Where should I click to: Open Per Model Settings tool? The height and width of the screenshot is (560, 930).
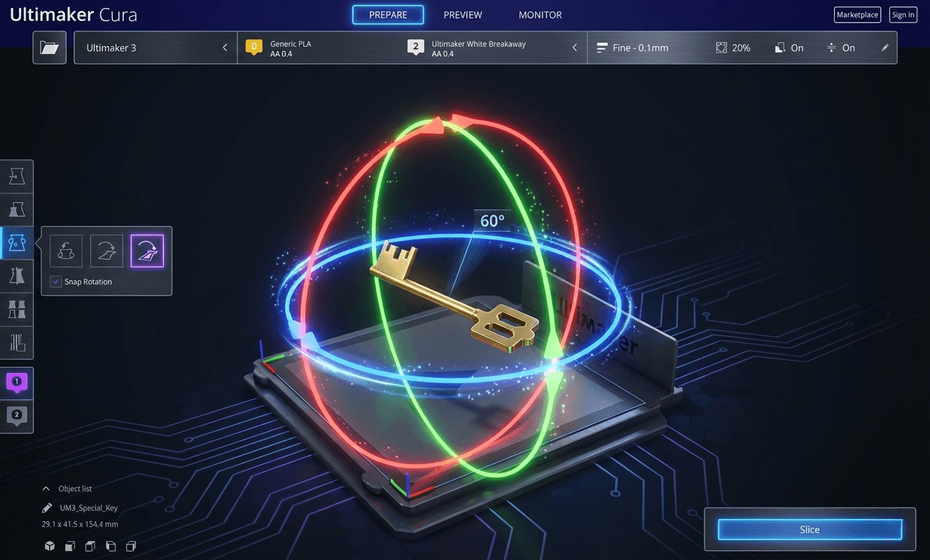17,309
